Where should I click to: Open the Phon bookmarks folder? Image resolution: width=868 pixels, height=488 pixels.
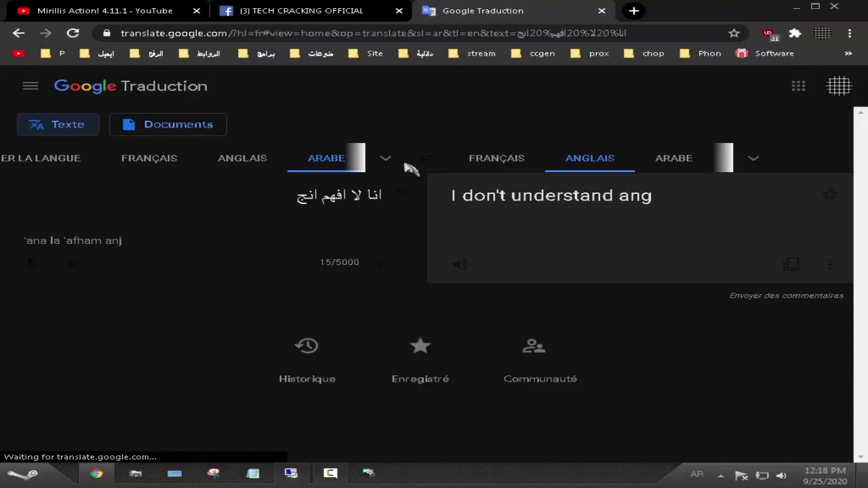coord(701,54)
